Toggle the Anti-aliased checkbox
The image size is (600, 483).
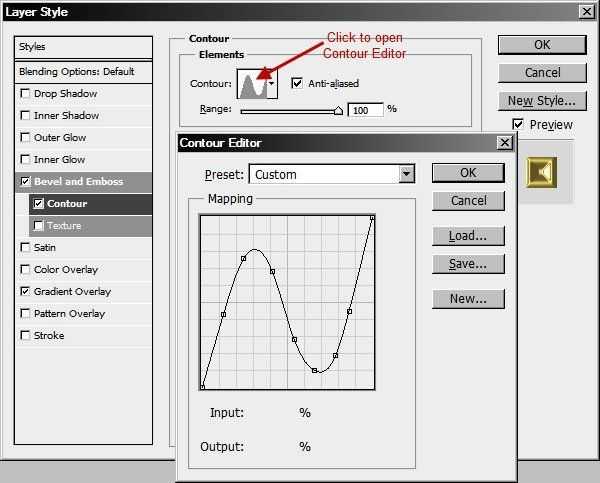(x=297, y=83)
